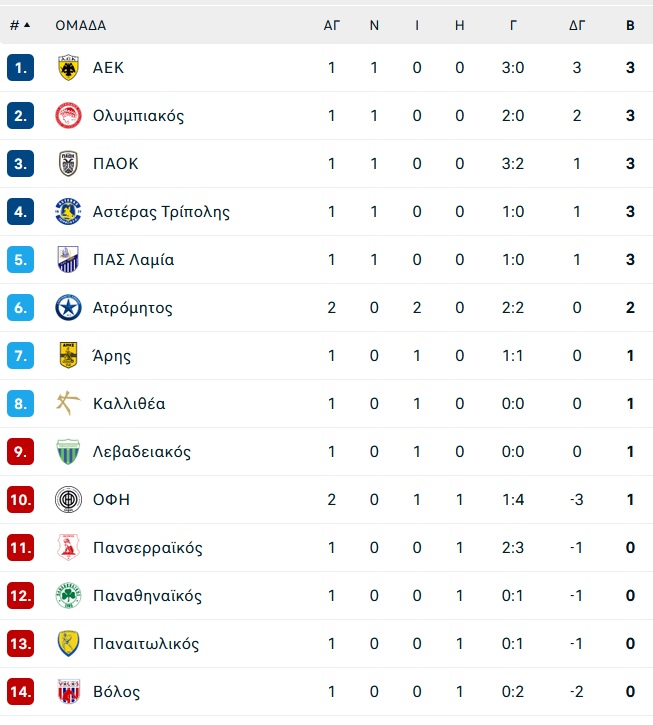Click the Καλλιθέα gold logo
This screenshot has height=725, width=653.
click(x=68, y=404)
